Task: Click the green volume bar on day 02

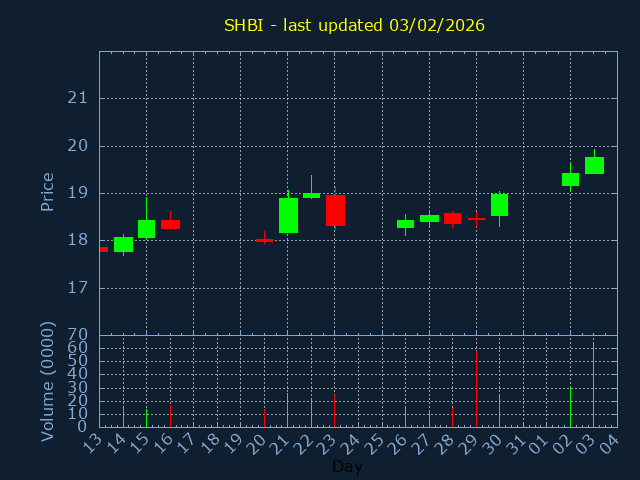Action: pos(570,407)
